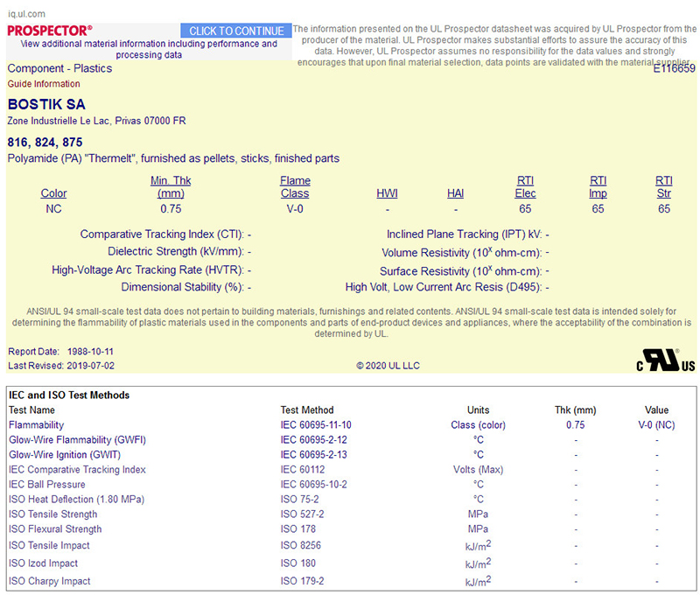Click the HAI column header
Image resolution: width=700 pixels, height=609 pixels.
point(455,193)
